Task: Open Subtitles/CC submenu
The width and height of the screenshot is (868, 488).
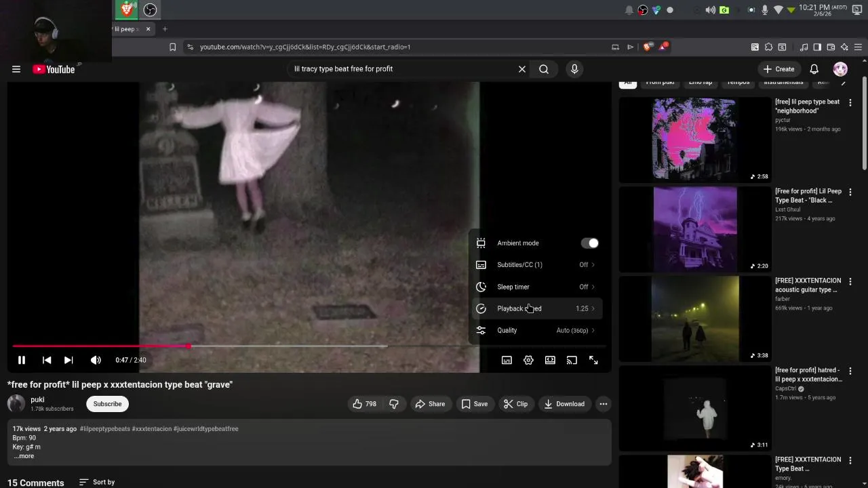Action: (536, 265)
